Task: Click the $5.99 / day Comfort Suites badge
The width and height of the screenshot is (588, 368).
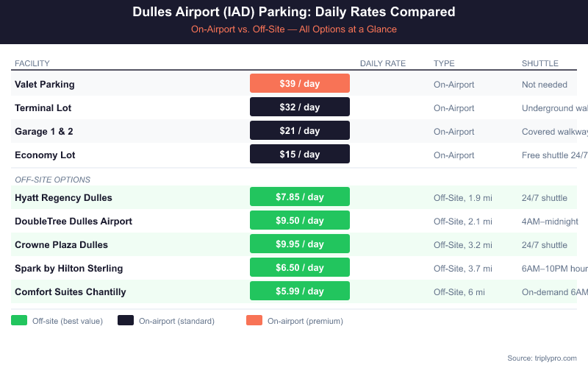Action: 300,291
